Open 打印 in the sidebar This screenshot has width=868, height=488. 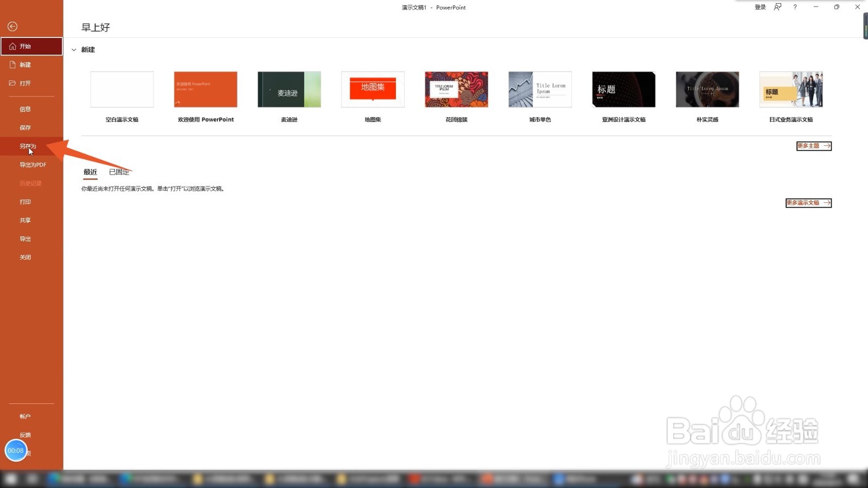[31, 202]
